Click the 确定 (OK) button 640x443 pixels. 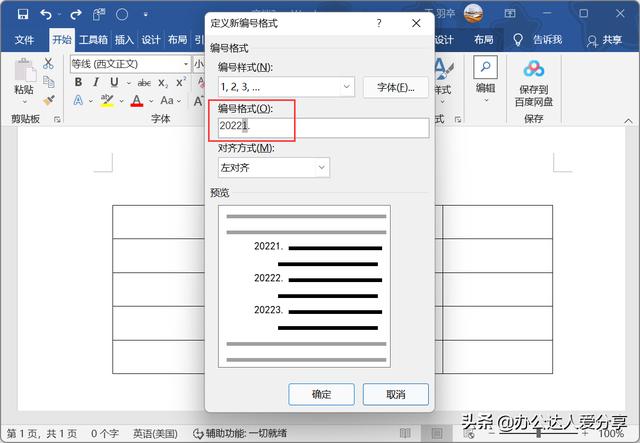click(x=321, y=394)
